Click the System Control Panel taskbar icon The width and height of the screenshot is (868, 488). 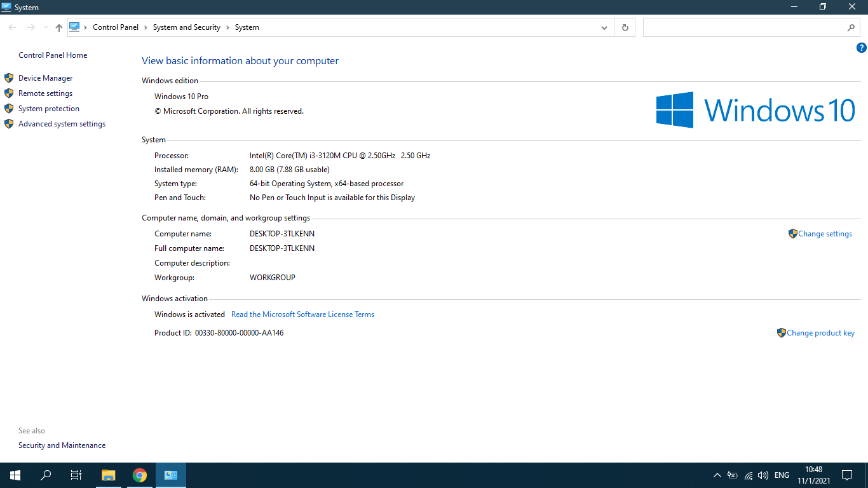tap(170, 475)
